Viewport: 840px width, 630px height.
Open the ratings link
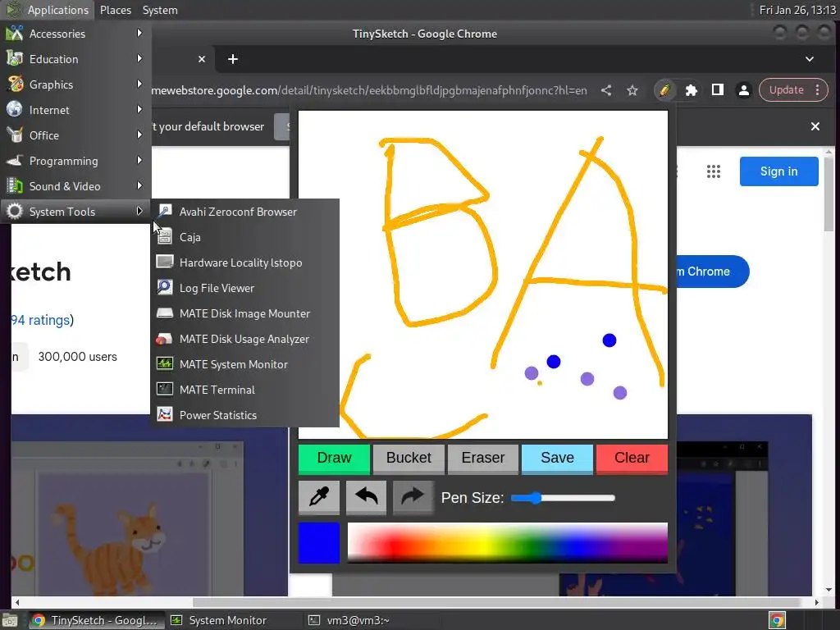[x=41, y=320]
